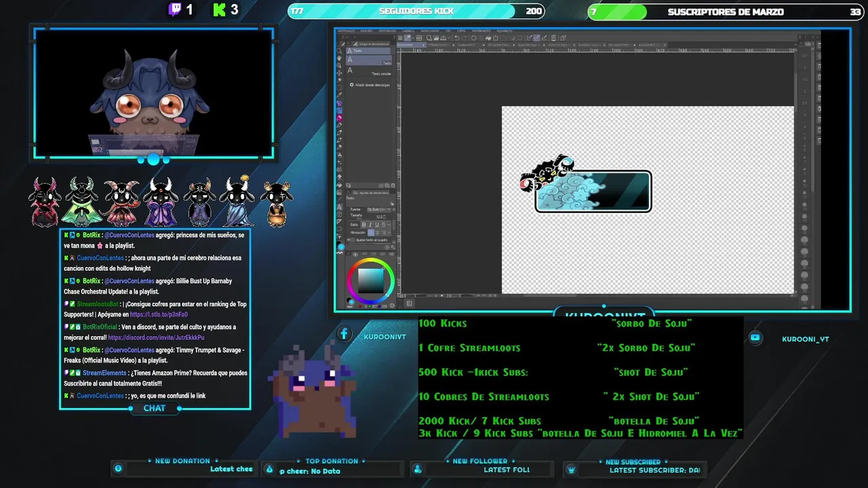
Task: Select center text alignment
Action: (378, 232)
